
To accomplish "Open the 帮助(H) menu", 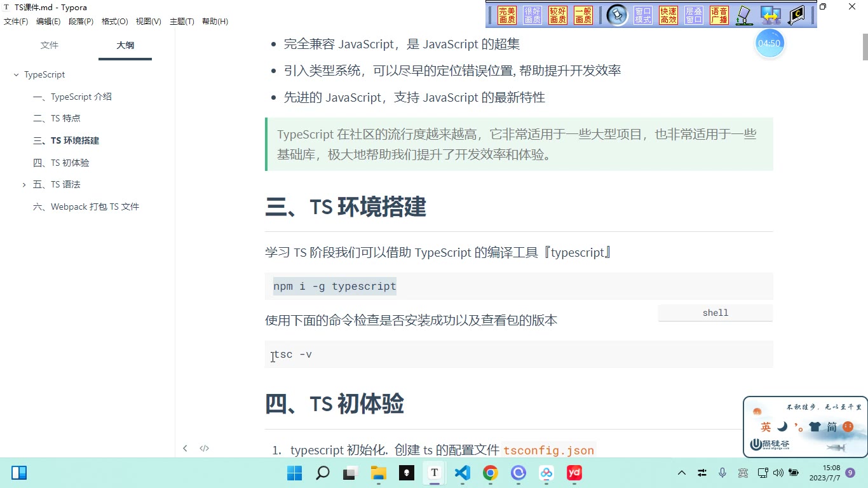I will (215, 22).
